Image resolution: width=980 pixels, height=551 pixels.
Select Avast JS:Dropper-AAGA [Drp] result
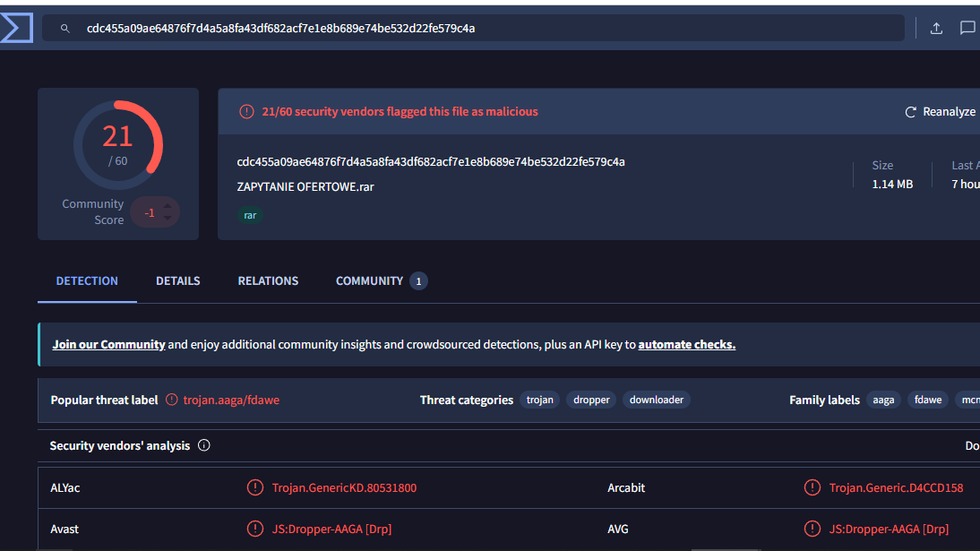(x=331, y=529)
